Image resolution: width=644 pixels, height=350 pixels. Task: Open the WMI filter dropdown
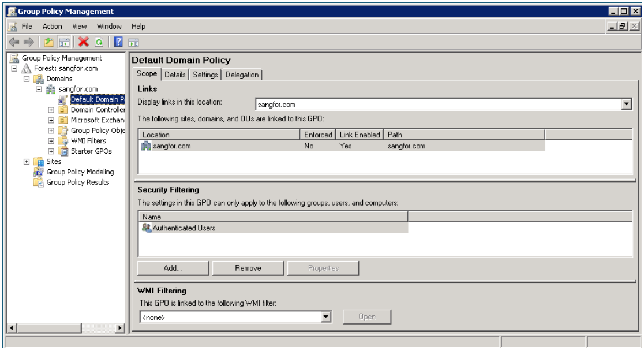point(326,317)
